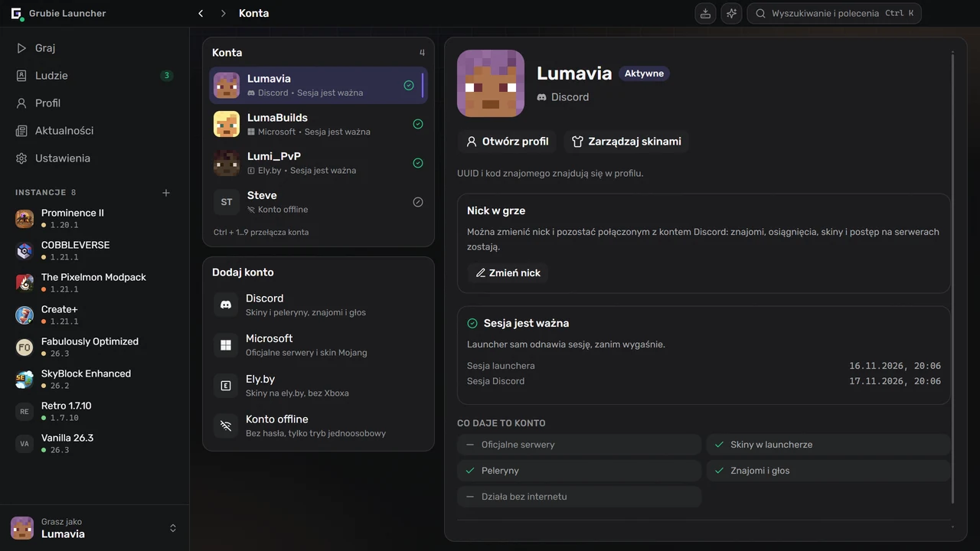This screenshot has height=551, width=980.
Task: Open the Ely.by add account option
Action: pyautogui.click(x=318, y=385)
